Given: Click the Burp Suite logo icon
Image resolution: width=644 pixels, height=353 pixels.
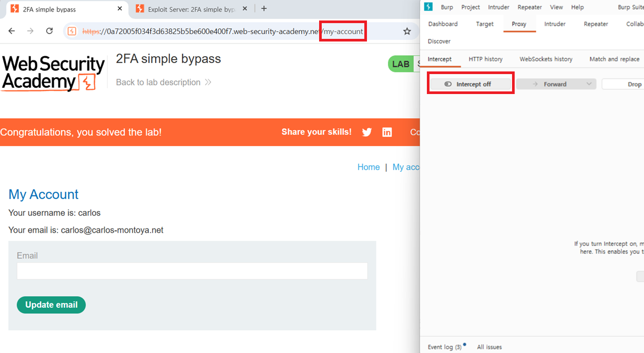Looking at the screenshot, I should pos(428,7).
